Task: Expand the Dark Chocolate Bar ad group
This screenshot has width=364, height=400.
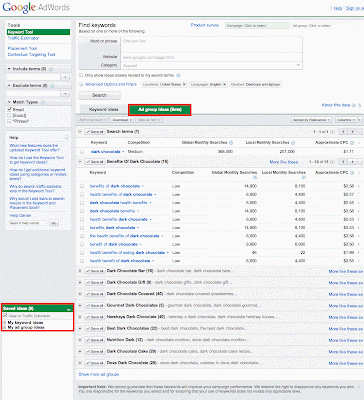Action: [80, 271]
